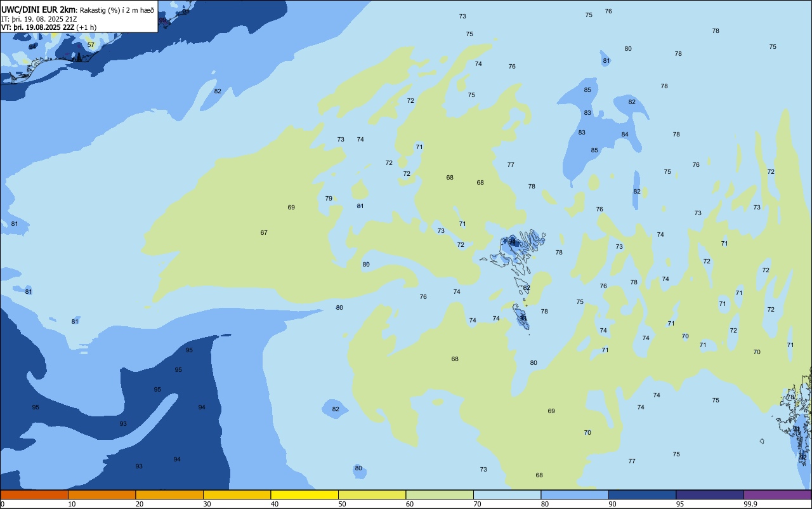
Task: Click the dark orange 0–10 legend swatch
Action: 34,494
